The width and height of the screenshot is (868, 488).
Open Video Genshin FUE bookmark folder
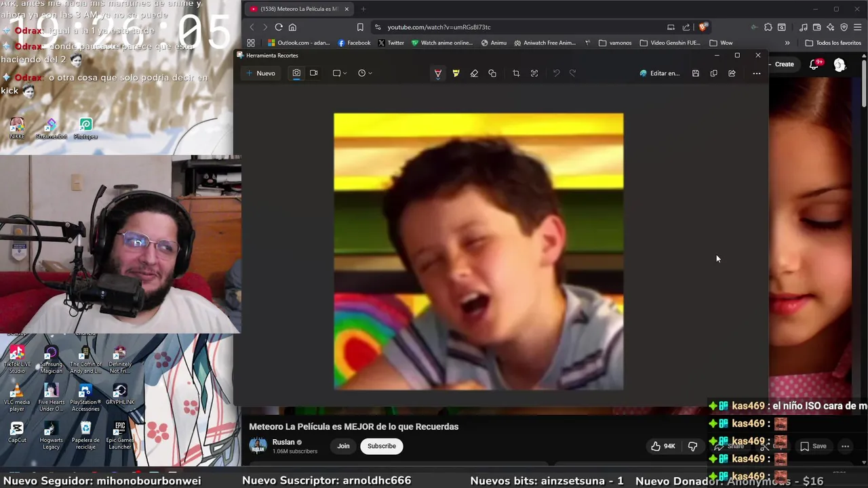point(670,43)
